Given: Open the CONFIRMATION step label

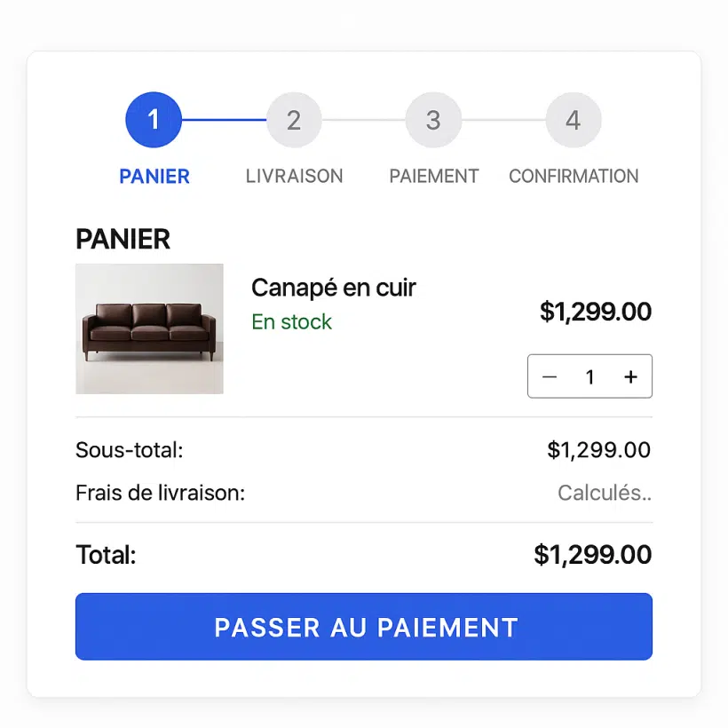Looking at the screenshot, I should [574, 177].
